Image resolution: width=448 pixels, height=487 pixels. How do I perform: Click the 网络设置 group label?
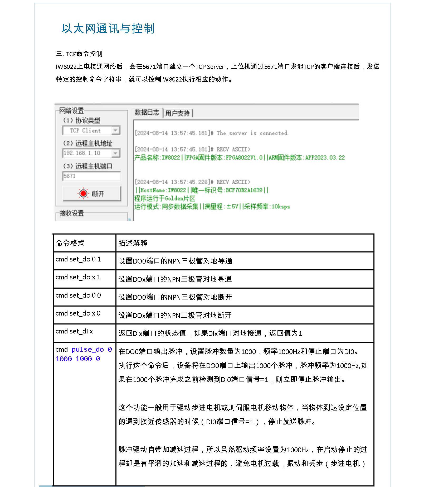point(71,111)
